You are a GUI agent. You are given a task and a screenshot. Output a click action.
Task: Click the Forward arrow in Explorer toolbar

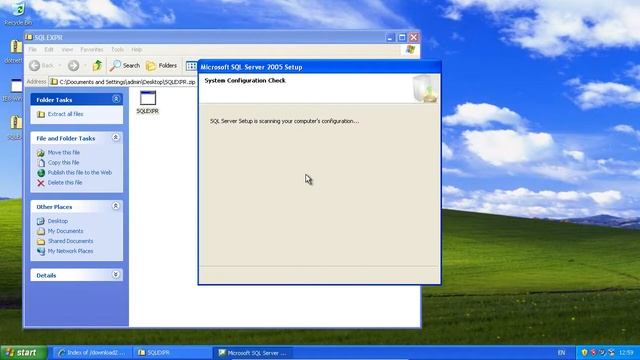click(73, 65)
